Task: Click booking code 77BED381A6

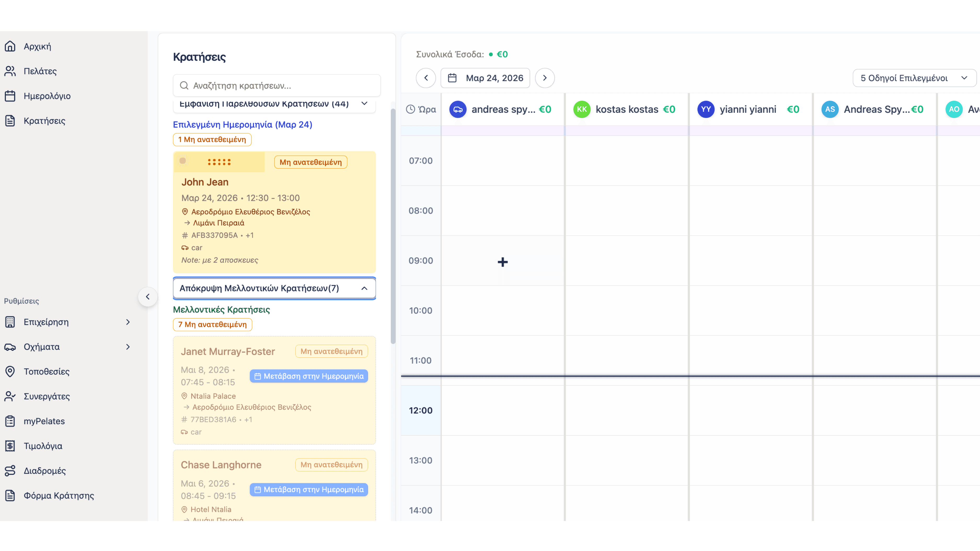Action: click(x=214, y=420)
